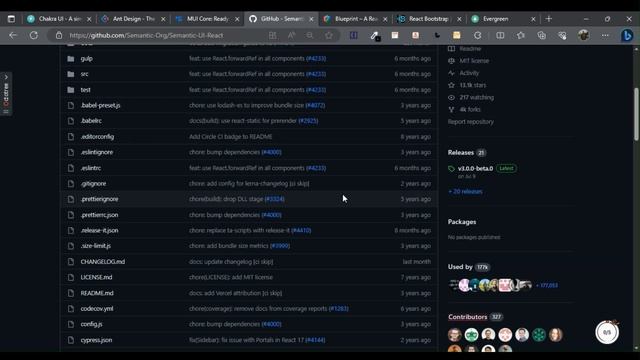Open pull request #4144 link

coord(316,340)
